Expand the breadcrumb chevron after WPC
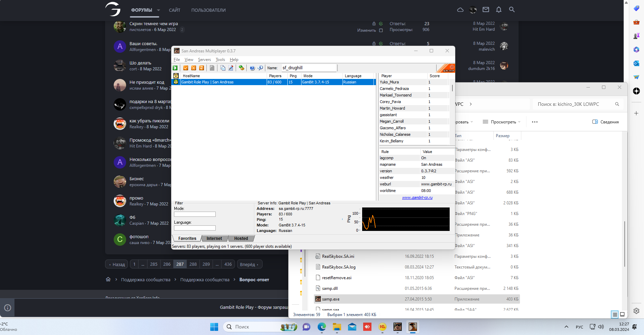The width and height of the screenshot is (644, 335). click(x=471, y=104)
